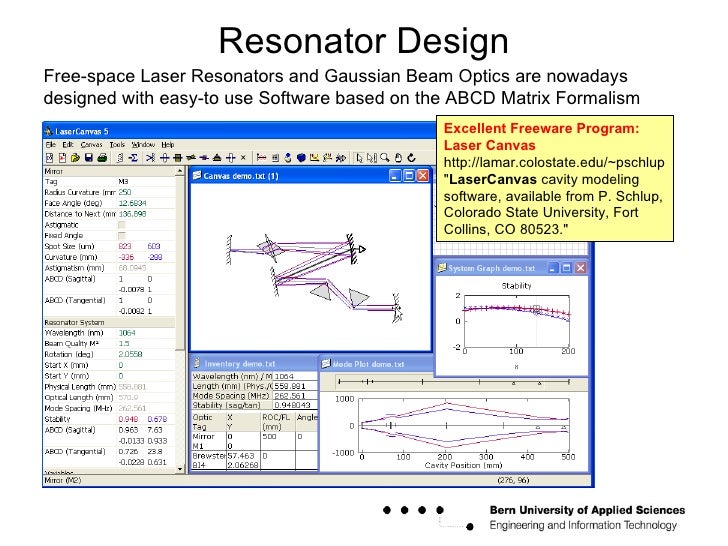
Task: Select the magnifier zoom tool
Action: coord(384,158)
